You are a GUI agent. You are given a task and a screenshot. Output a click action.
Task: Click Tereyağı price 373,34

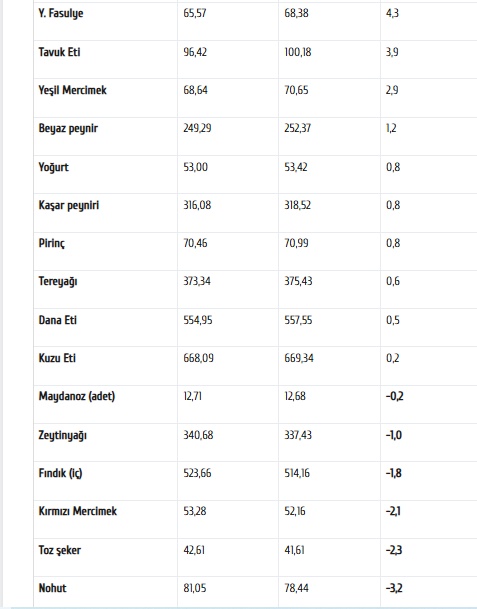point(197,281)
